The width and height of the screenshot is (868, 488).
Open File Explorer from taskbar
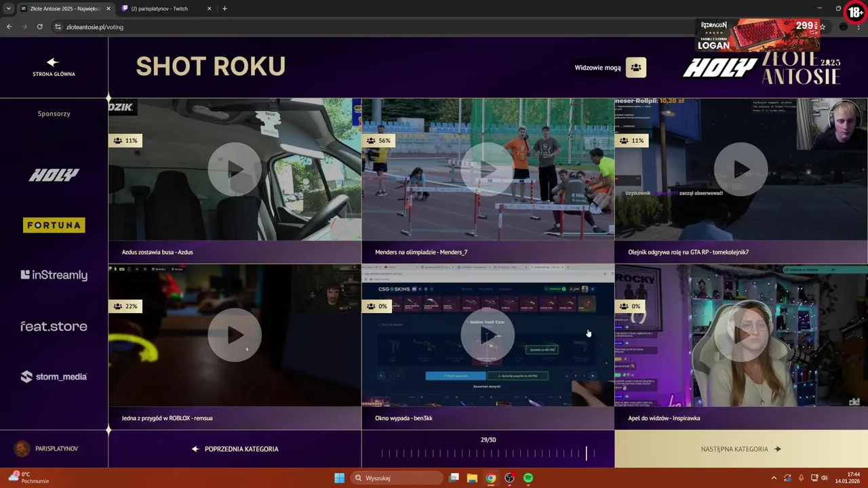pos(472,478)
